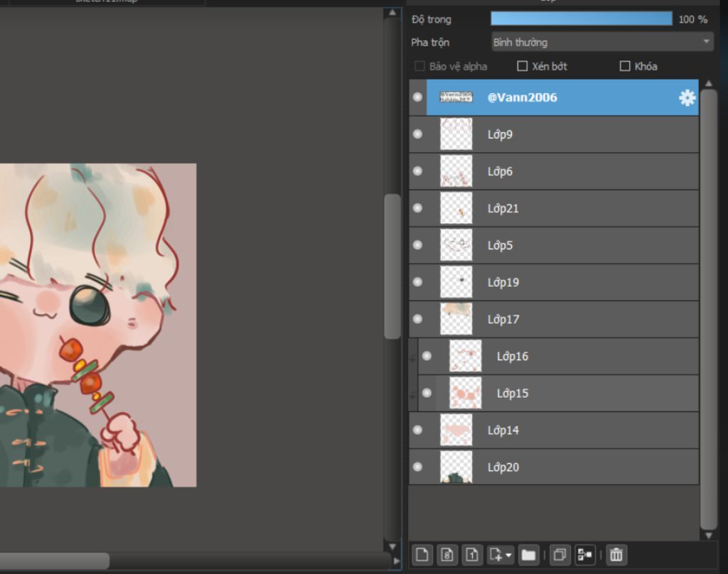Viewport: 728px width, 574px height.
Task: Open @Vann2006 layer settings gear
Action: (687, 97)
